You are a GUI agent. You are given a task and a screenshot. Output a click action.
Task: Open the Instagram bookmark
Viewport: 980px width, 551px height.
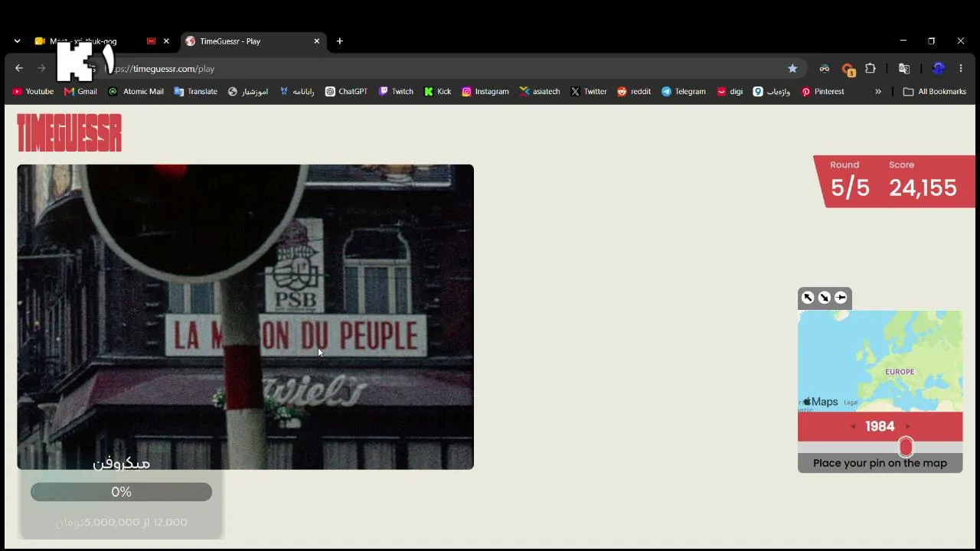(485, 92)
